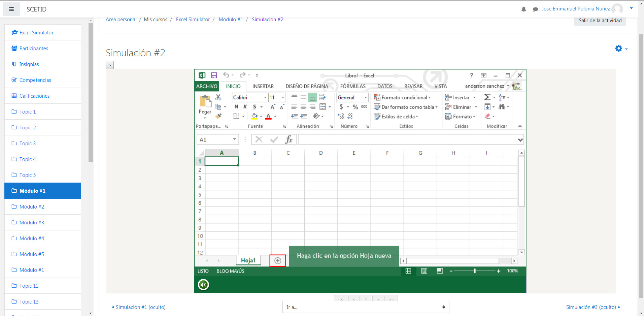This screenshot has height=316, width=644.
Task: Toggle italic K formatting button
Action: [x=245, y=107]
